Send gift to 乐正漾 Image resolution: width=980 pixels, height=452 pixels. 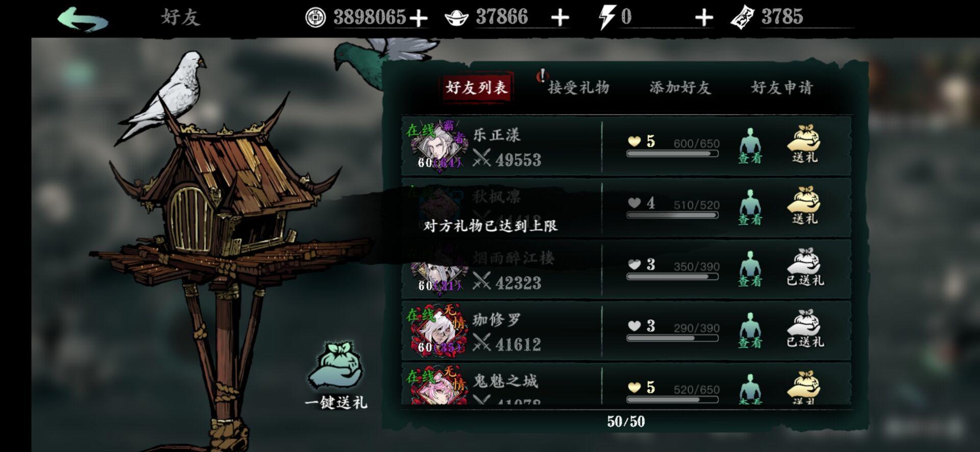tap(804, 144)
